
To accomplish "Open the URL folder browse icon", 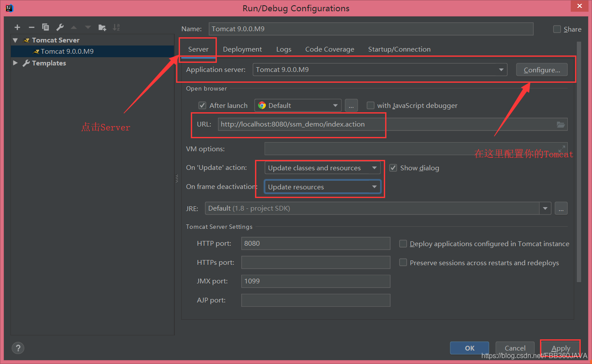I will tap(561, 124).
